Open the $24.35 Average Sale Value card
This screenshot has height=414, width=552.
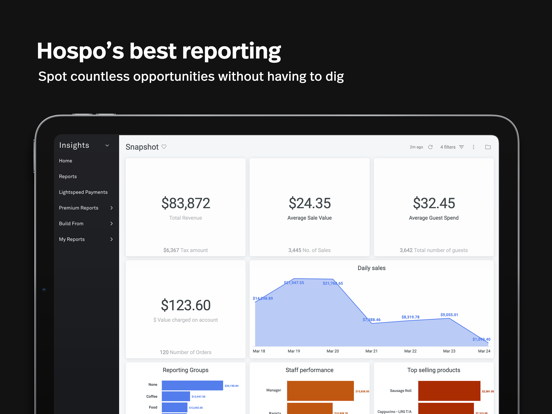(309, 207)
